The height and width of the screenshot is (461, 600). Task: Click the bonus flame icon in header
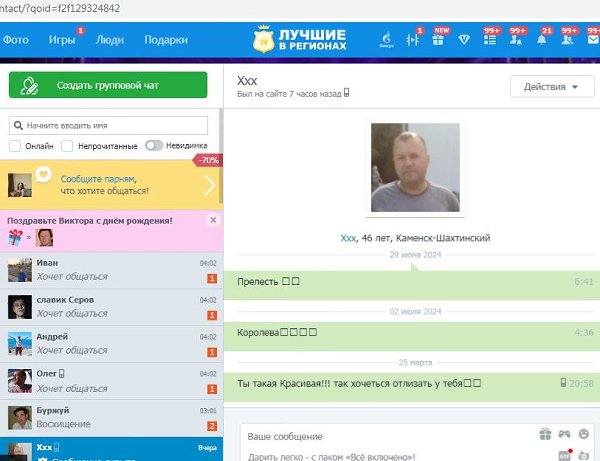tap(387, 41)
